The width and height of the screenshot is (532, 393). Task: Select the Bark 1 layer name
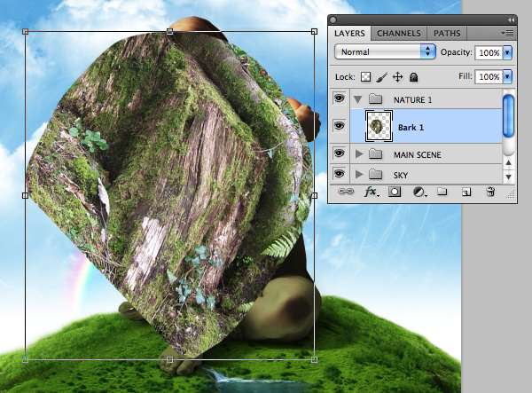pos(411,128)
